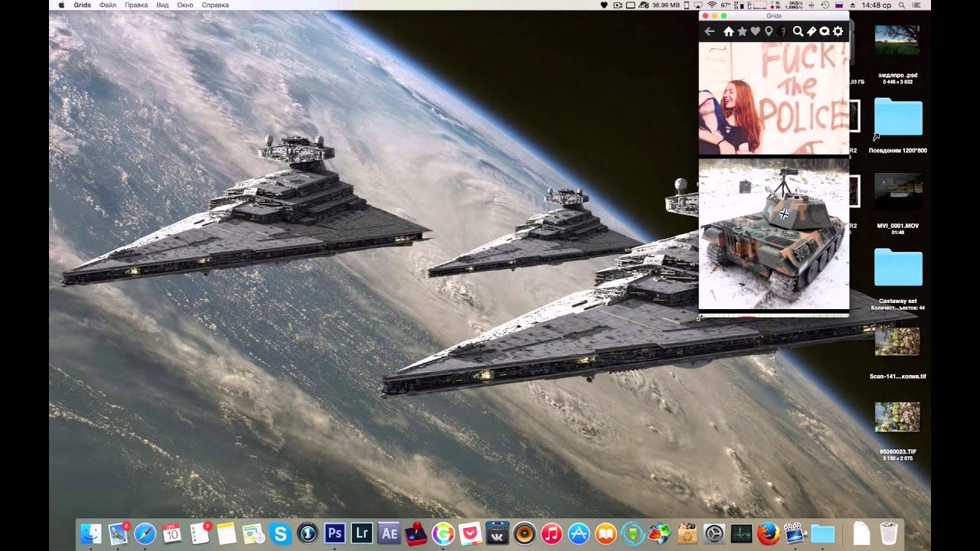
Task: Open App Store in the Dock
Action: tap(579, 533)
